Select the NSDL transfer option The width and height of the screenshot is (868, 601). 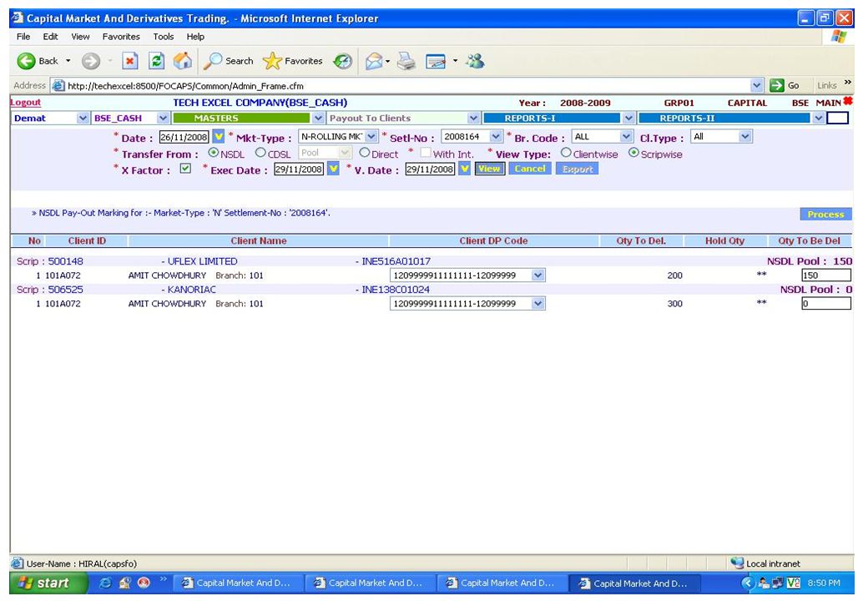pyautogui.click(x=213, y=153)
